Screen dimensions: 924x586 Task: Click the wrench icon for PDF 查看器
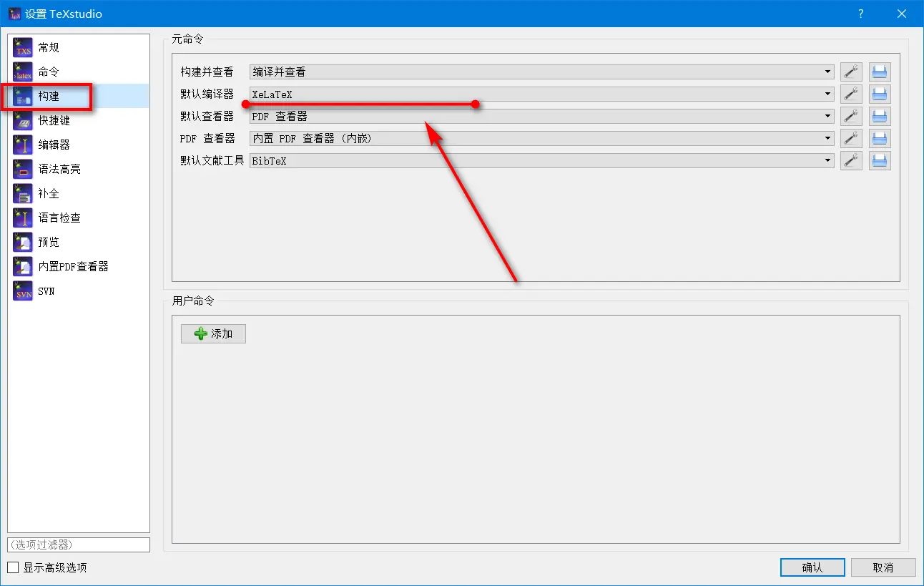point(851,138)
